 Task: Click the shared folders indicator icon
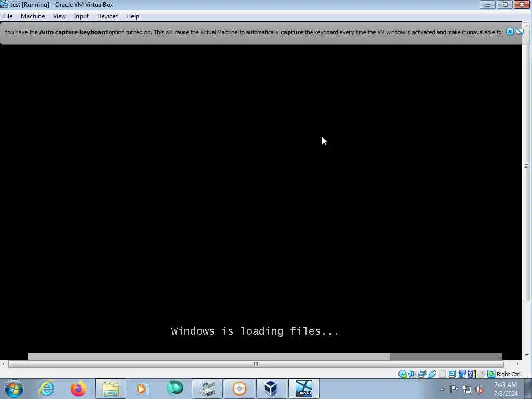coord(442,374)
